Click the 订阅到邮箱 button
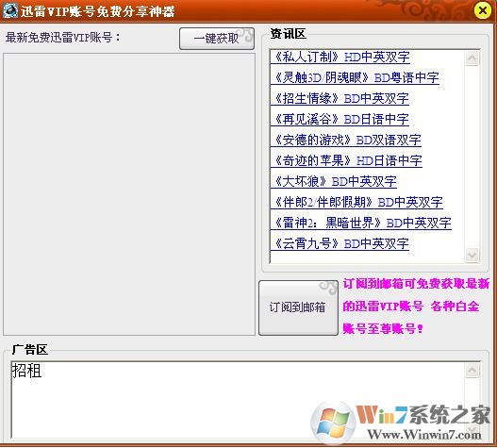This screenshot has height=448, width=497. pyautogui.click(x=298, y=307)
